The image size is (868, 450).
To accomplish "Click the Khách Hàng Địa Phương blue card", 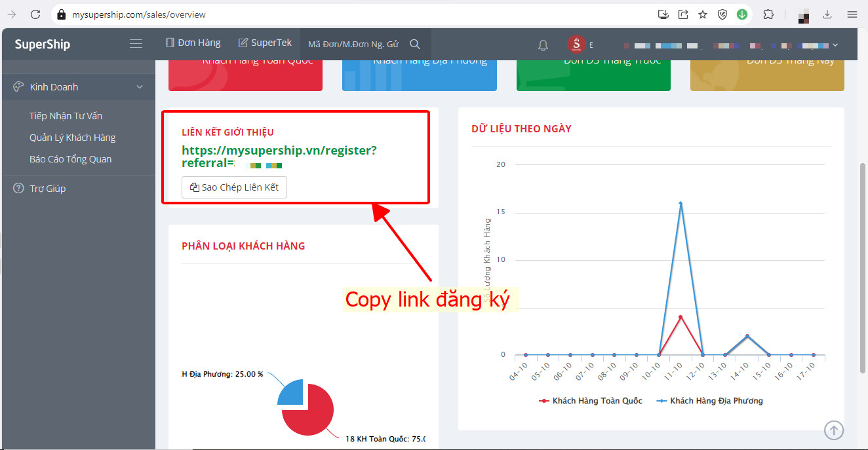I will (x=420, y=75).
